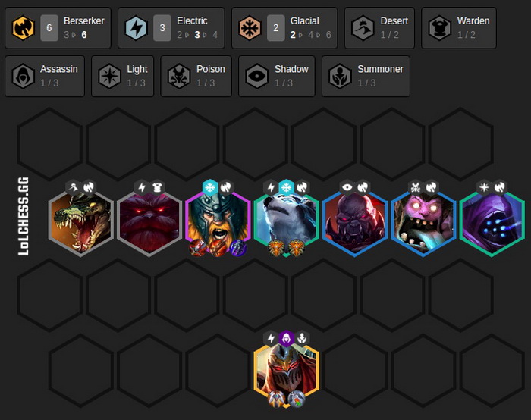Select the Warden trait badge
This screenshot has height=420, width=531.
459,28
